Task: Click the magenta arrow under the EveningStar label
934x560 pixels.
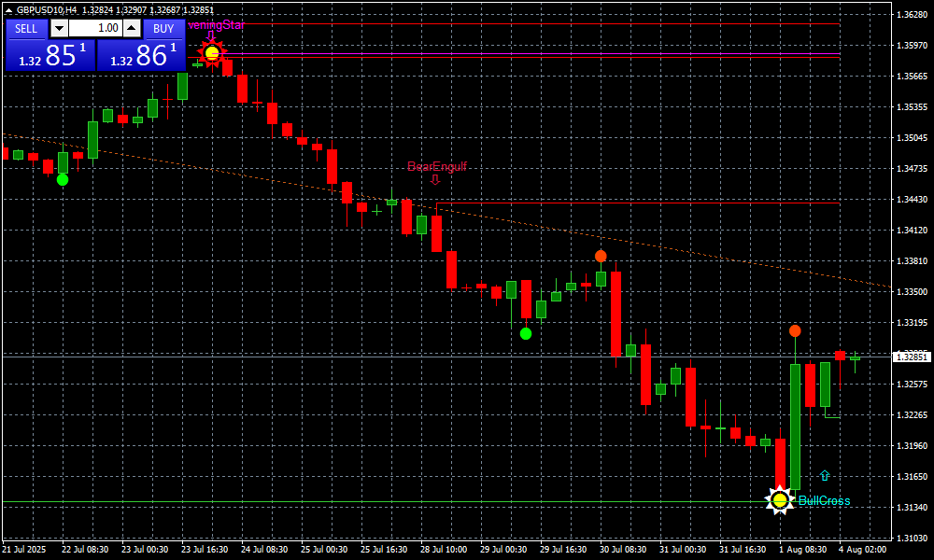Action: [211, 36]
